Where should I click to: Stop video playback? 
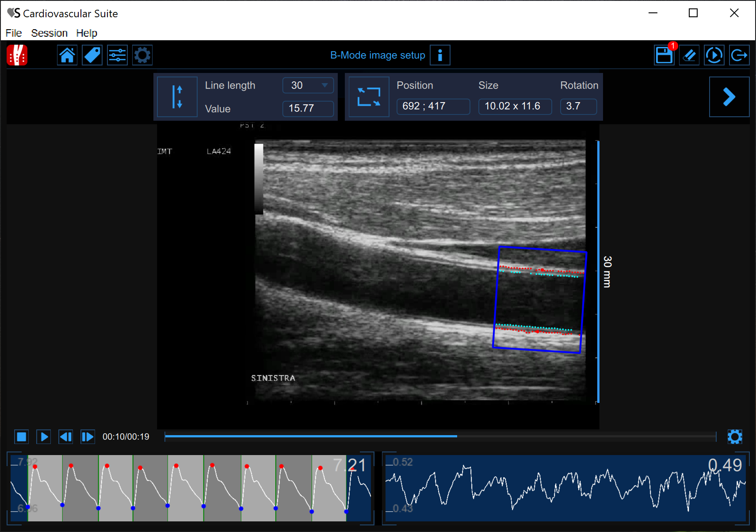22,437
